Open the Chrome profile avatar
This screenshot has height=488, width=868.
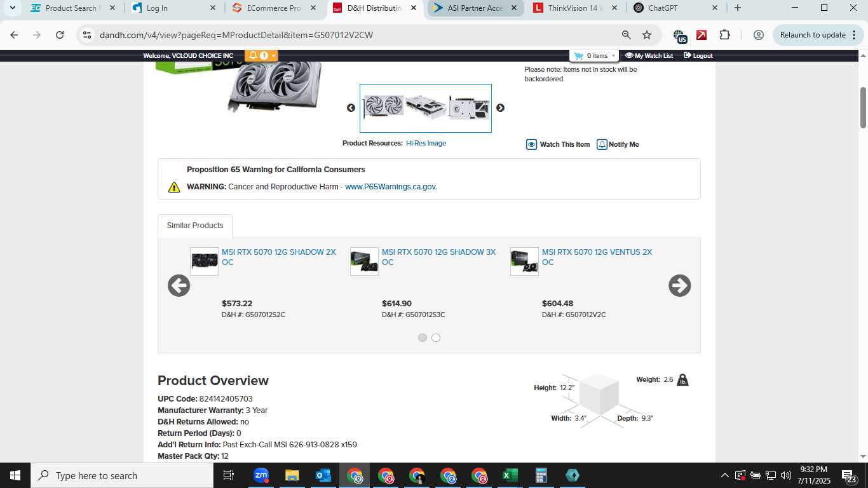click(x=758, y=35)
